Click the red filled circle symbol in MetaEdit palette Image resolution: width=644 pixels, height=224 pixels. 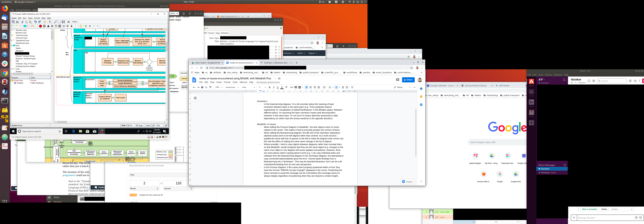click(x=41, y=26)
